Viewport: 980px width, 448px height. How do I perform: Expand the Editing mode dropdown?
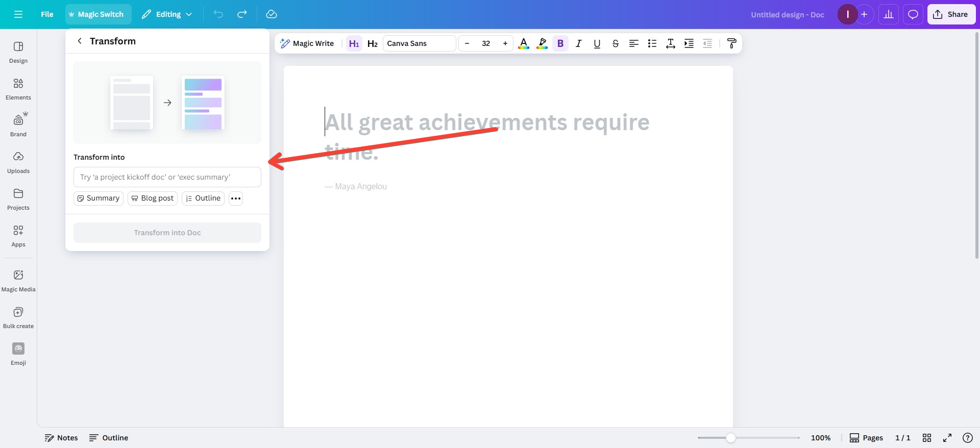pyautogui.click(x=167, y=14)
